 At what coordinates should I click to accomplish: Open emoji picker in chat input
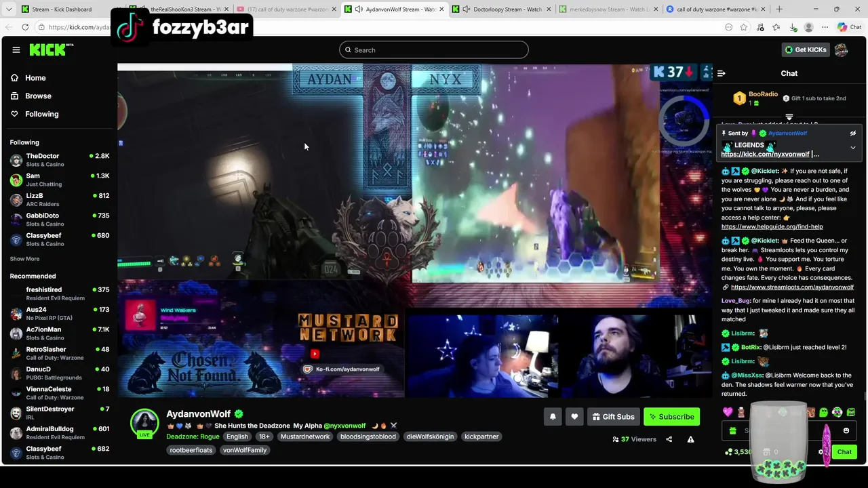[x=846, y=430]
